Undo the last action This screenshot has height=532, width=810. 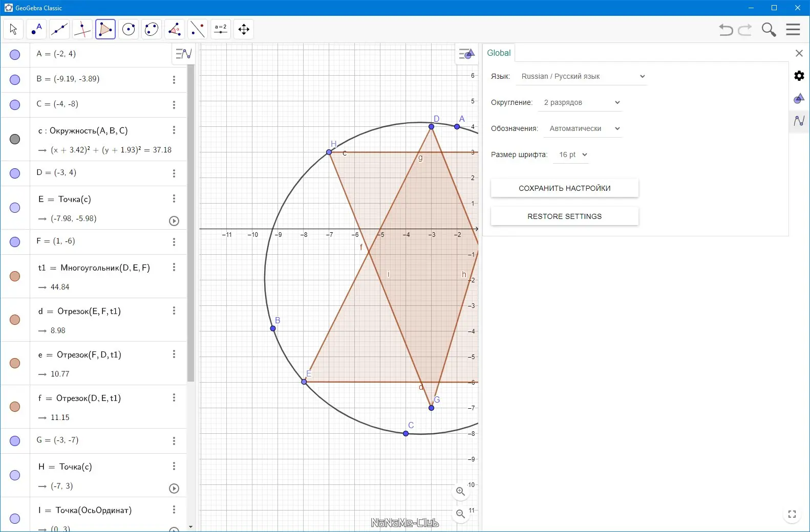click(x=726, y=30)
